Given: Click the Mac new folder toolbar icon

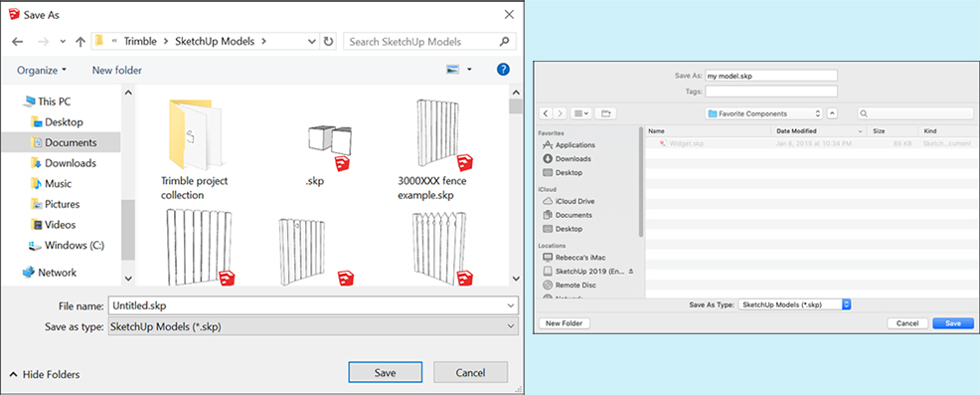Looking at the screenshot, I should [x=605, y=113].
